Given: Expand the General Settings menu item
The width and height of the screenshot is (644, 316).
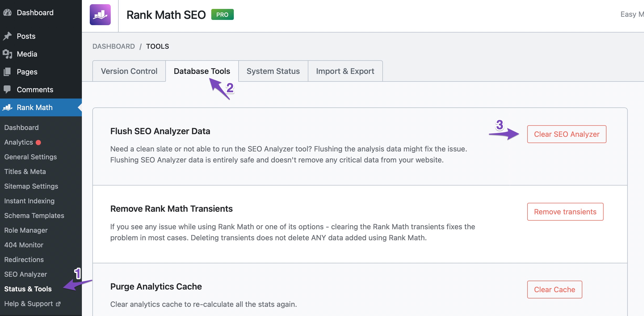Looking at the screenshot, I should click(30, 157).
